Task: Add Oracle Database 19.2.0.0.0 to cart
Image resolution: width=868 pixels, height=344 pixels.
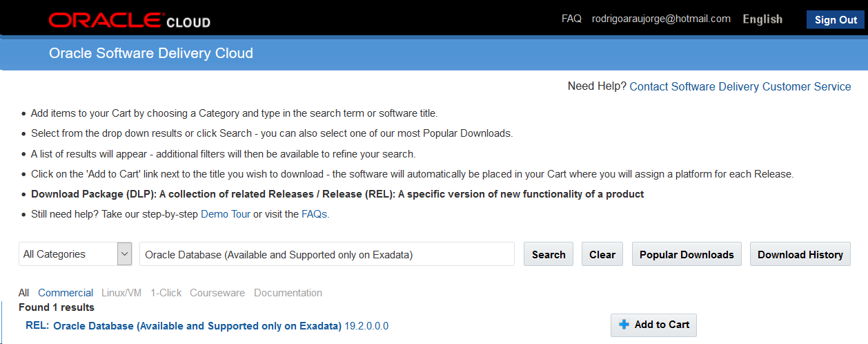Action: (653, 325)
